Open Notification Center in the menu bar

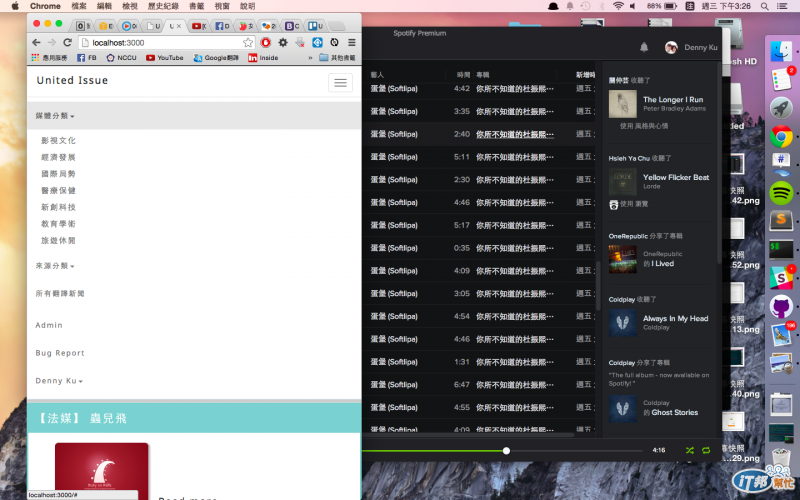(x=782, y=6)
